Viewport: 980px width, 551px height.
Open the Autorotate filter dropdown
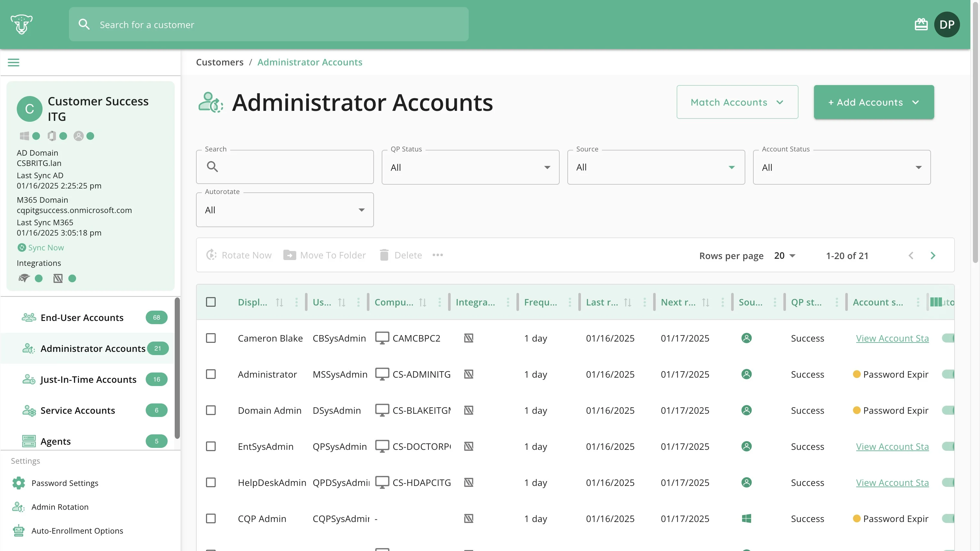285,210
